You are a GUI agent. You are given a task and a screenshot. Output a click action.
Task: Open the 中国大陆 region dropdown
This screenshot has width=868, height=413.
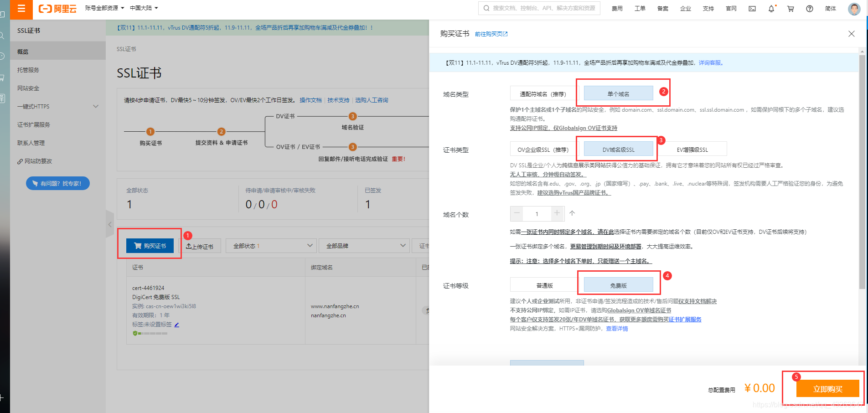click(x=144, y=8)
